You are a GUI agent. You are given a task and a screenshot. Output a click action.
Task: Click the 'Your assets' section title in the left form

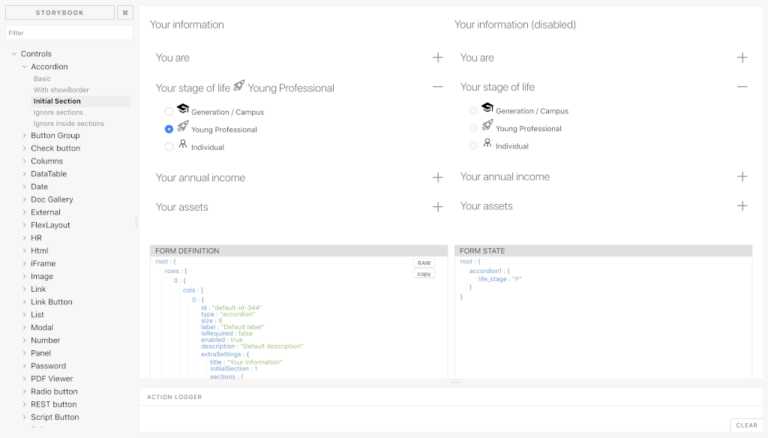[x=182, y=207]
